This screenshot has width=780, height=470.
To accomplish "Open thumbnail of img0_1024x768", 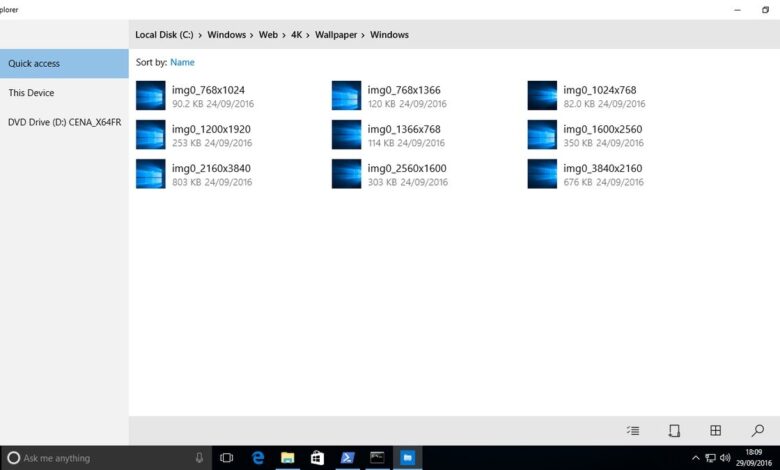I will tap(542, 95).
